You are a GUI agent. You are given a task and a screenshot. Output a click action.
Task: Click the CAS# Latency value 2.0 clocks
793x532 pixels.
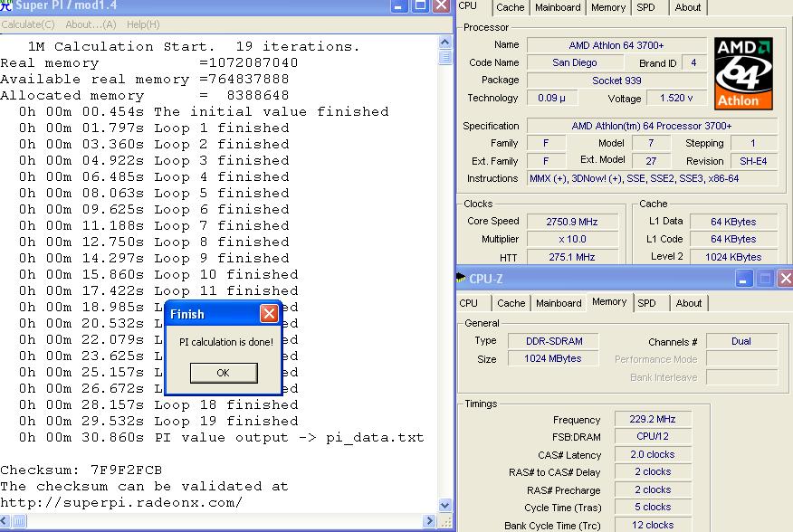coord(653,454)
